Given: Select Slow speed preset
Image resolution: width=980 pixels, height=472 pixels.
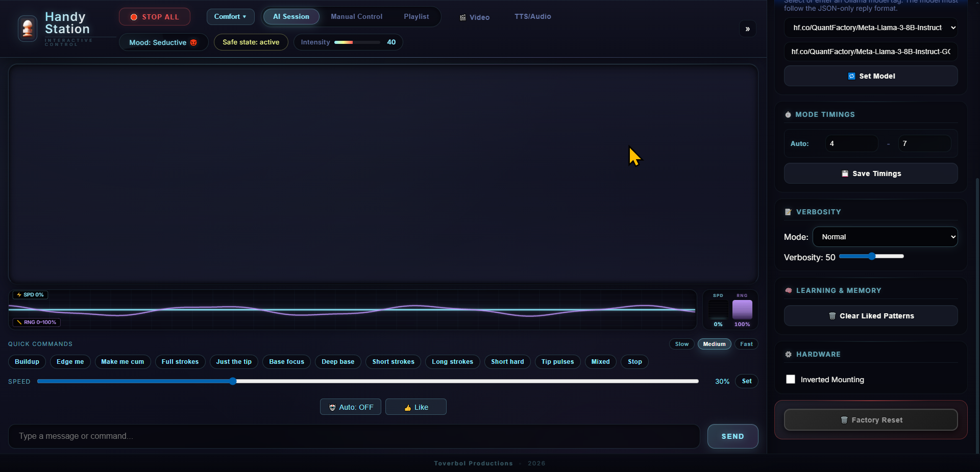Looking at the screenshot, I should pos(681,344).
